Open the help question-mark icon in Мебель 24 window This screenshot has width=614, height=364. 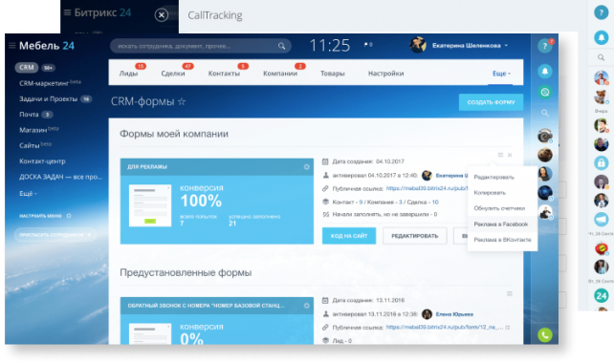[x=545, y=46]
